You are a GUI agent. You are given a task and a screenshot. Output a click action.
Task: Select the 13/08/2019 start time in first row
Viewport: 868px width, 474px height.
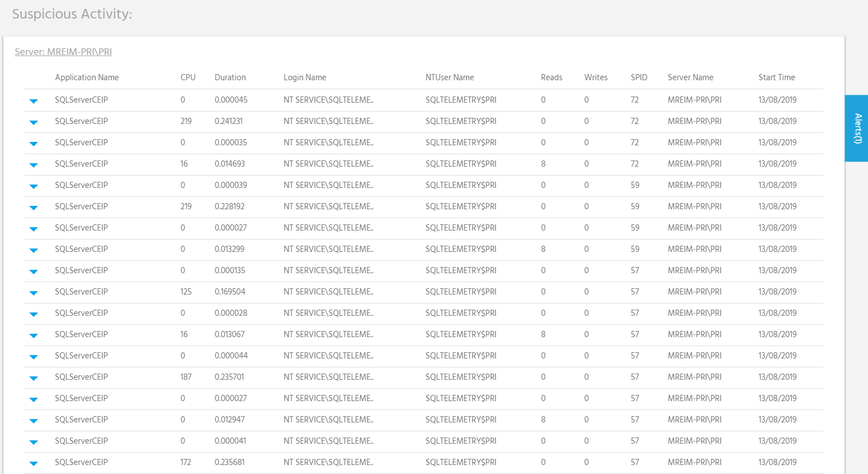click(777, 100)
